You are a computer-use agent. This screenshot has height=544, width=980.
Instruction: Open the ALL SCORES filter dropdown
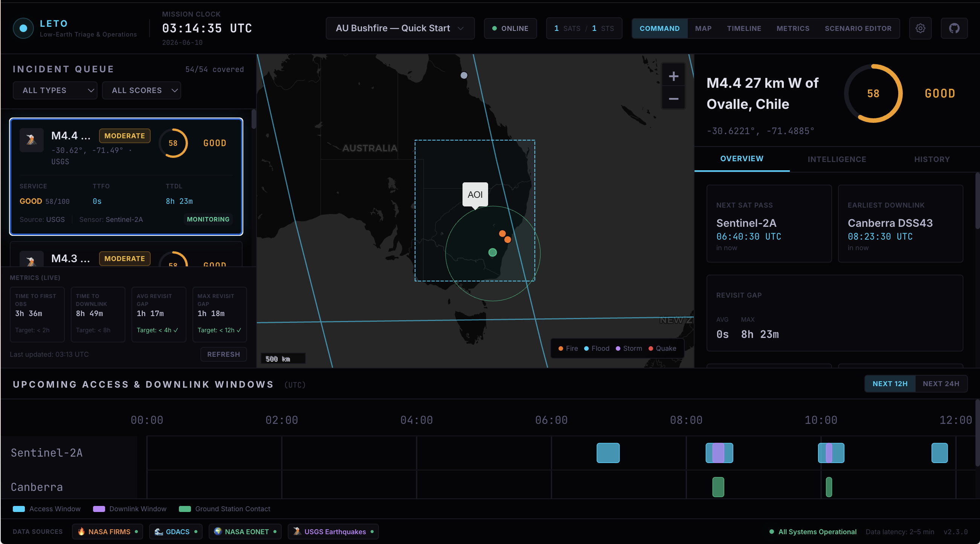pyautogui.click(x=142, y=90)
